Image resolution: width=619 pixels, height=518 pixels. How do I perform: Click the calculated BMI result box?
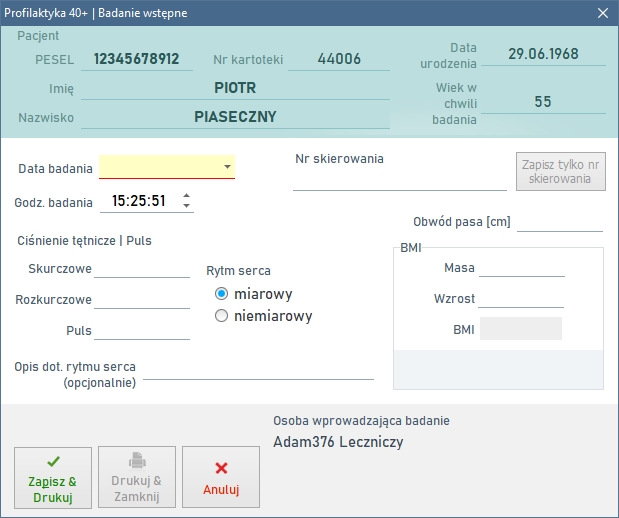[x=520, y=329]
